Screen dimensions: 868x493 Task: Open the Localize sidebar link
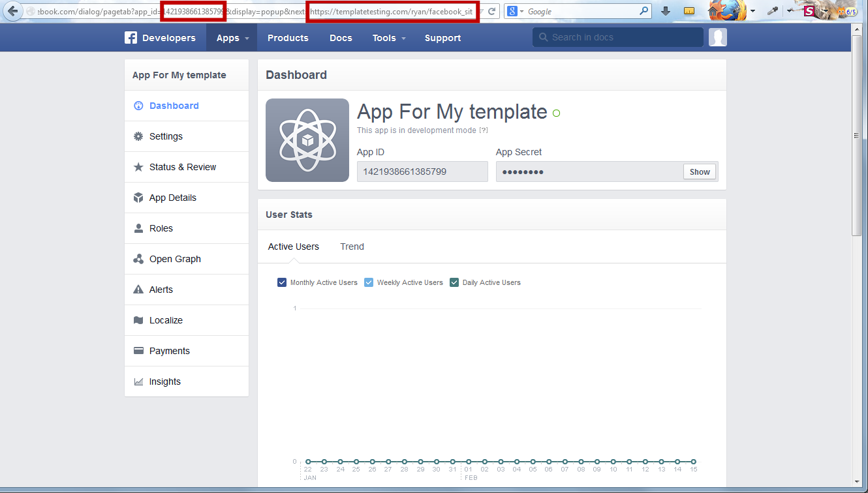point(187,320)
